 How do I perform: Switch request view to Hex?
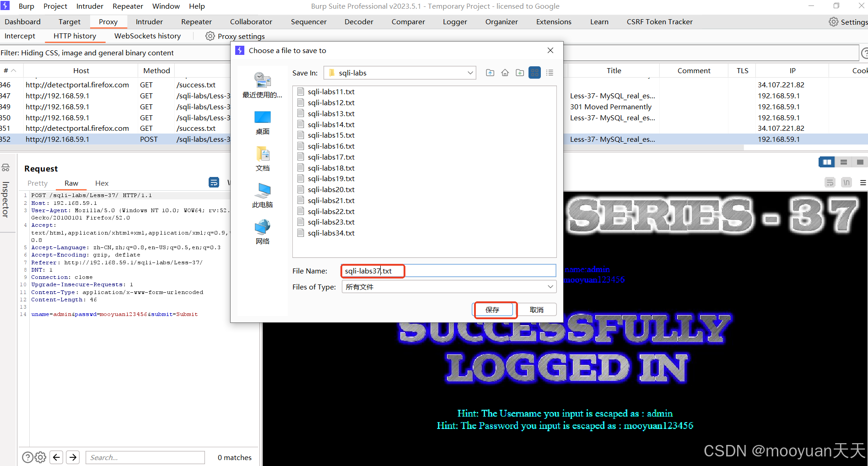coord(102,183)
